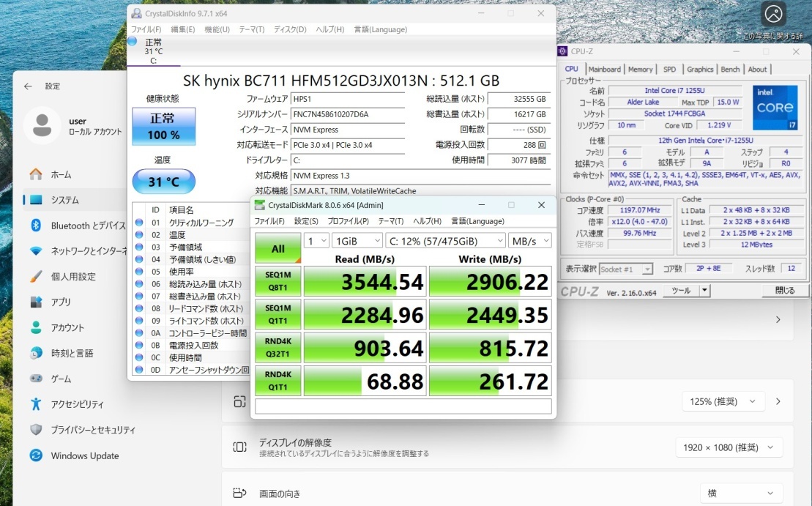Select the アクセシビリティ accessibility icon
This screenshot has width=812, height=506.
click(x=36, y=404)
